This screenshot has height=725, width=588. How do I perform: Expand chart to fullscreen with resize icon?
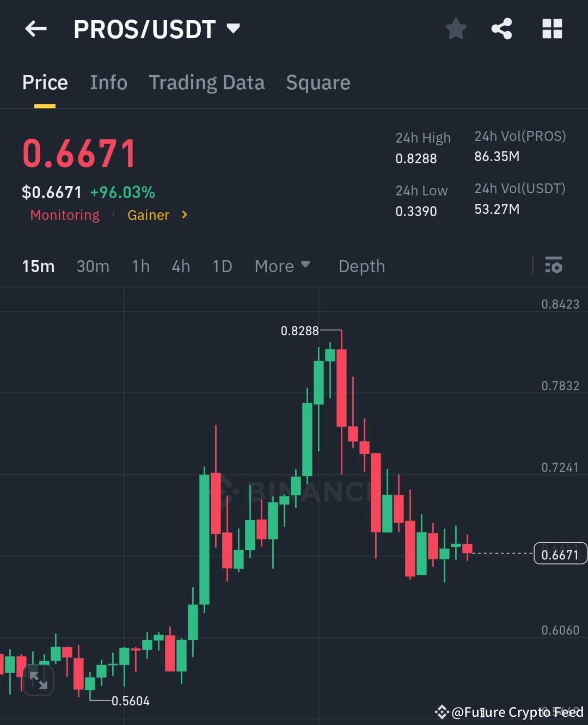click(39, 680)
